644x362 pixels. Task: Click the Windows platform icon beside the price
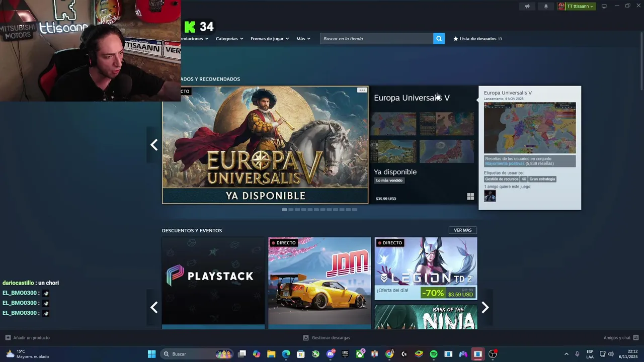click(470, 197)
